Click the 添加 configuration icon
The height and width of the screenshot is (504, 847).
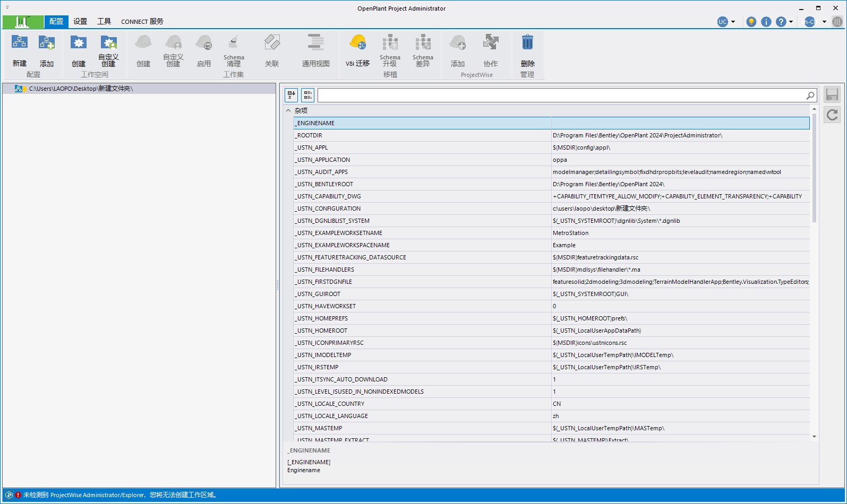click(47, 42)
